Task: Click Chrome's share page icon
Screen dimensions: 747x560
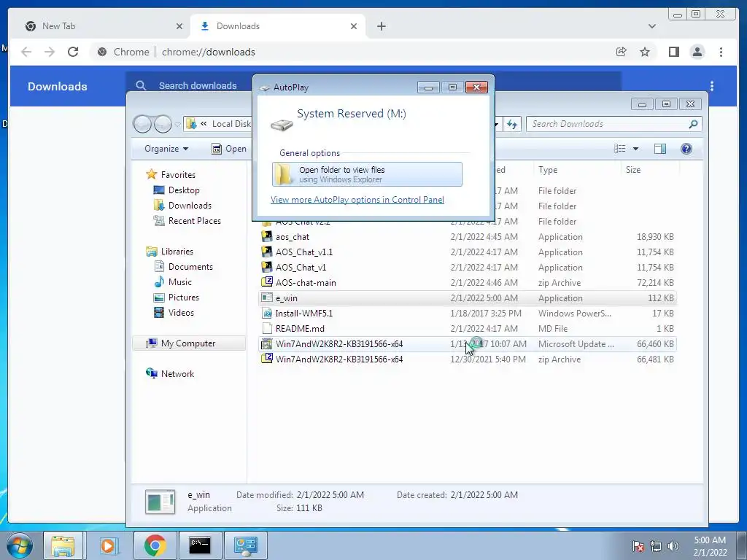Action: [x=621, y=52]
